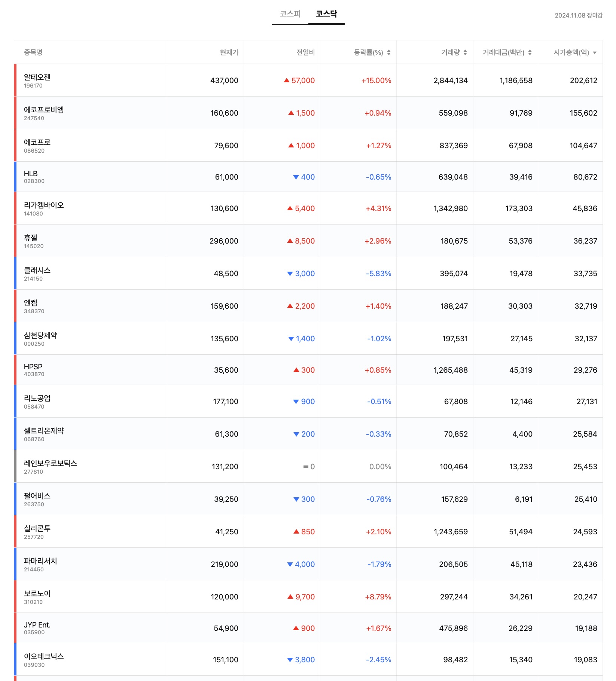
Task: Click the +15.00% change rate
Action: pyautogui.click(x=376, y=80)
